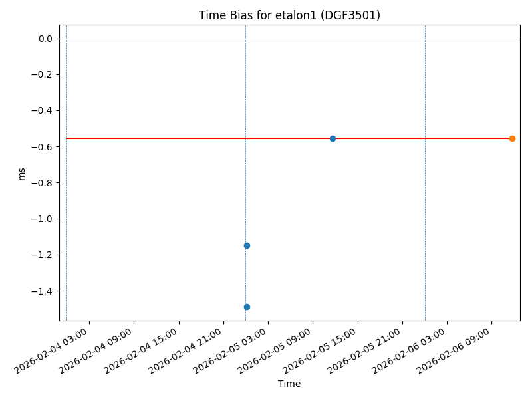Select the lowest blue point near −1.49 ms

pyautogui.click(x=247, y=307)
